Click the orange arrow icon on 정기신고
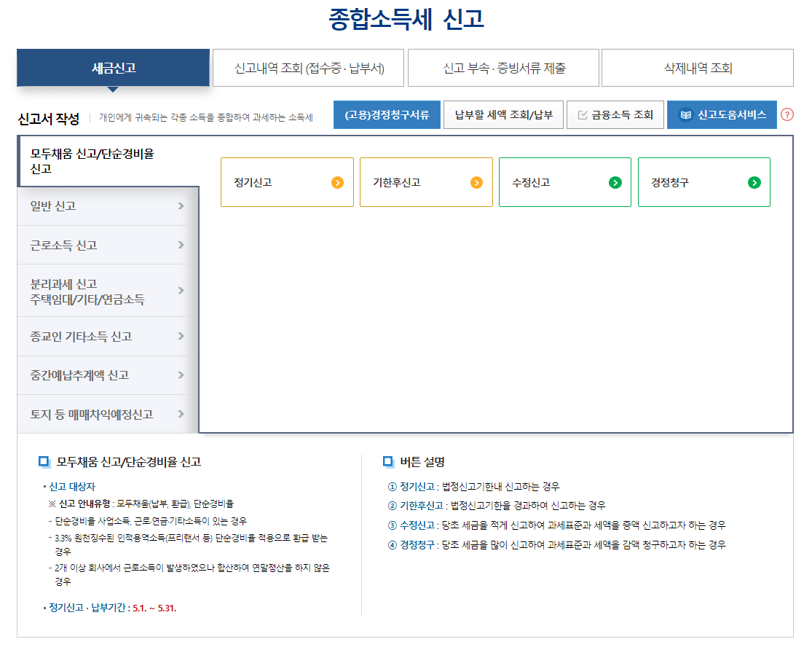This screenshot has height=650, width=812. pyautogui.click(x=337, y=182)
